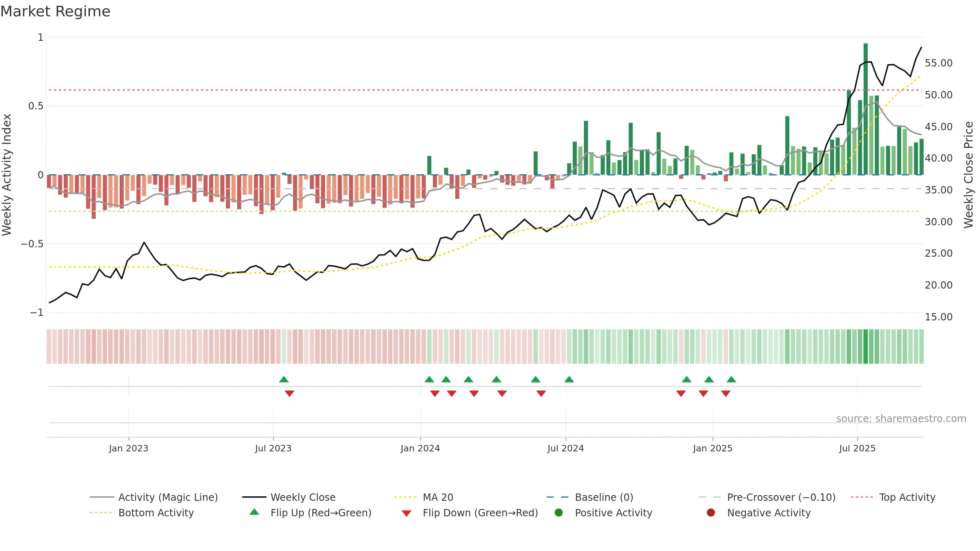Click the Jul 2024 x-axis label

(566, 448)
